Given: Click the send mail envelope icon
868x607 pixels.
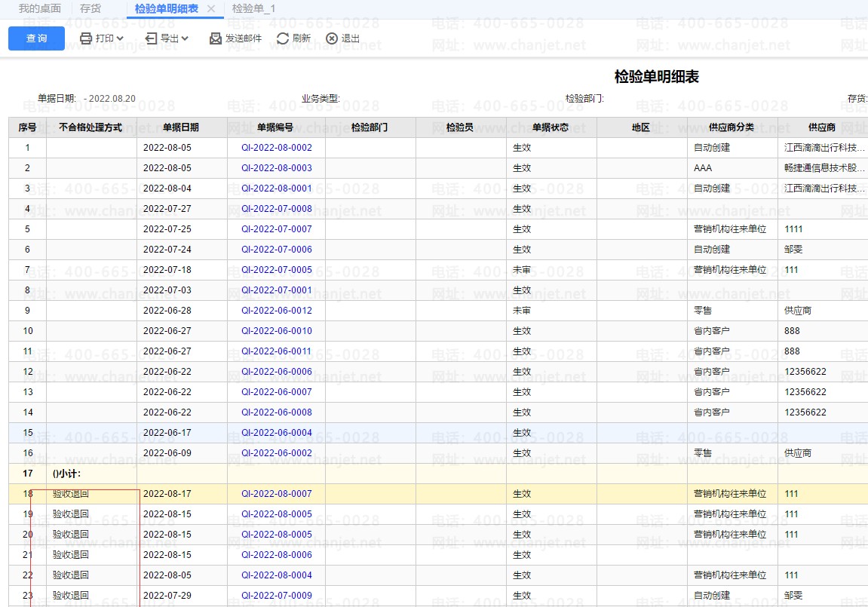Looking at the screenshot, I should coord(216,38).
